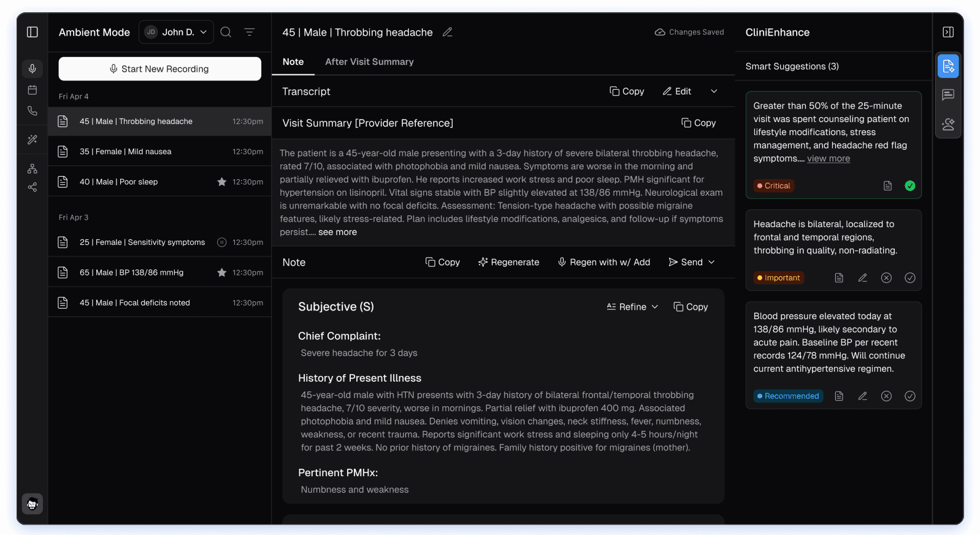Click view more link in Critical suggestion
This screenshot has height=535, width=980.
[829, 158]
